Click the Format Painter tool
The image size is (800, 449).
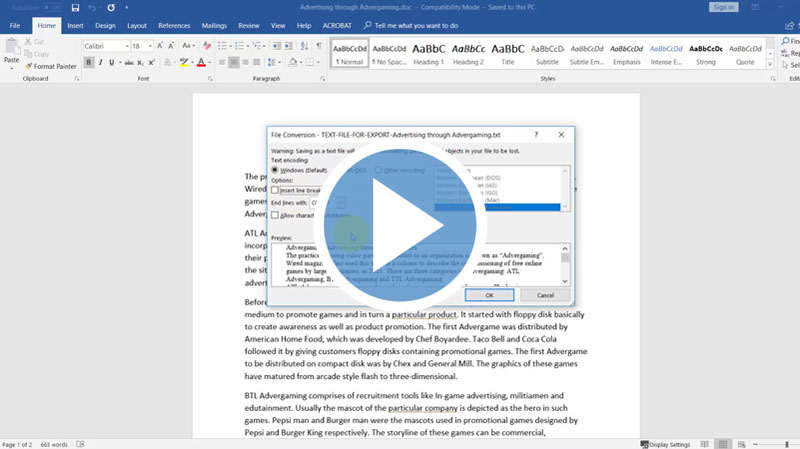pyautogui.click(x=51, y=66)
